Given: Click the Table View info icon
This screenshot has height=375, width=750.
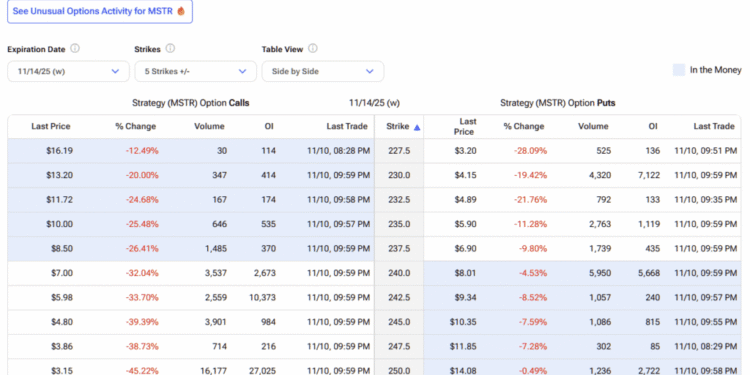Looking at the screenshot, I should tap(313, 49).
